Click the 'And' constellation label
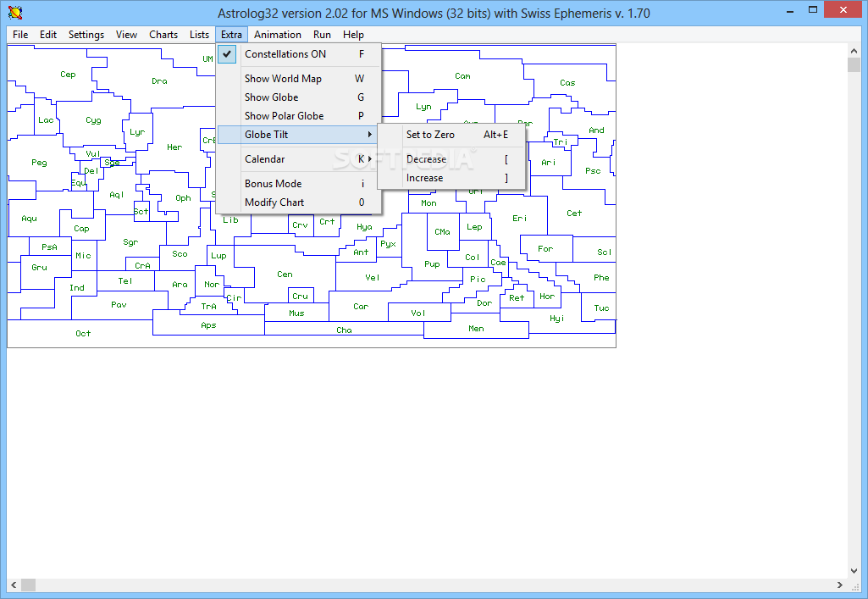The width and height of the screenshot is (868, 599). click(596, 130)
